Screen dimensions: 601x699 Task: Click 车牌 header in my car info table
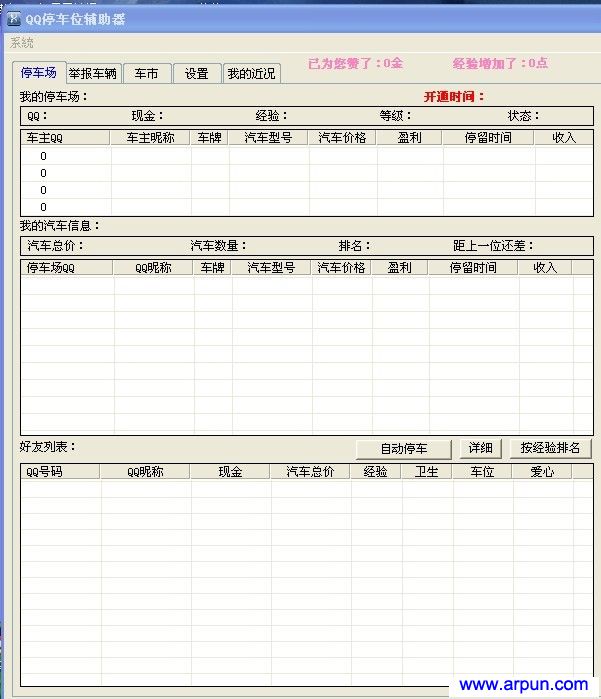(212, 267)
